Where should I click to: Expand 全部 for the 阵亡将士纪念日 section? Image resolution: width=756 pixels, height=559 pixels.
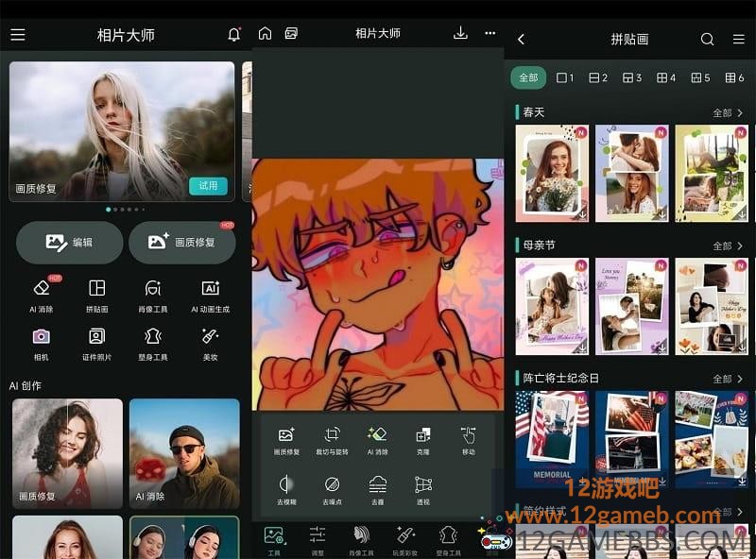[728, 379]
